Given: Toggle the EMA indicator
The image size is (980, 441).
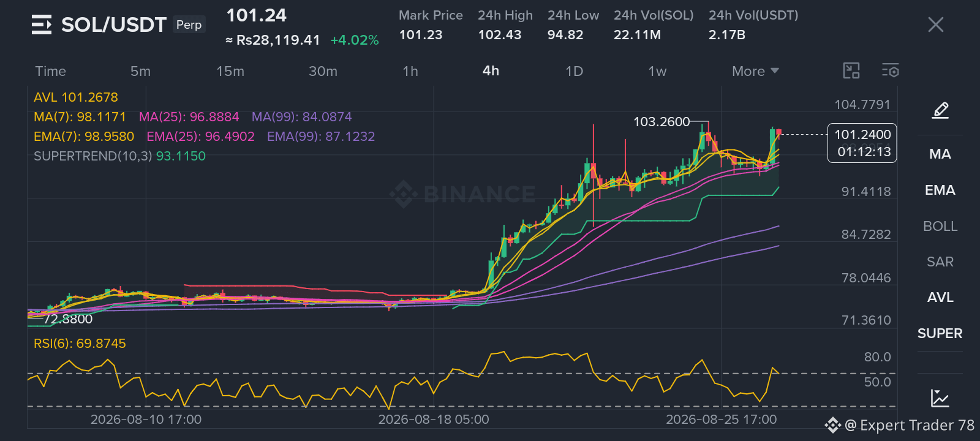Looking at the screenshot, I should 940,190.
